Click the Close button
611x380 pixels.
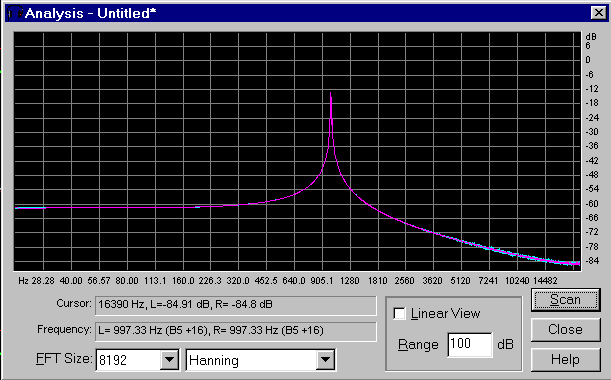(565, 330)
